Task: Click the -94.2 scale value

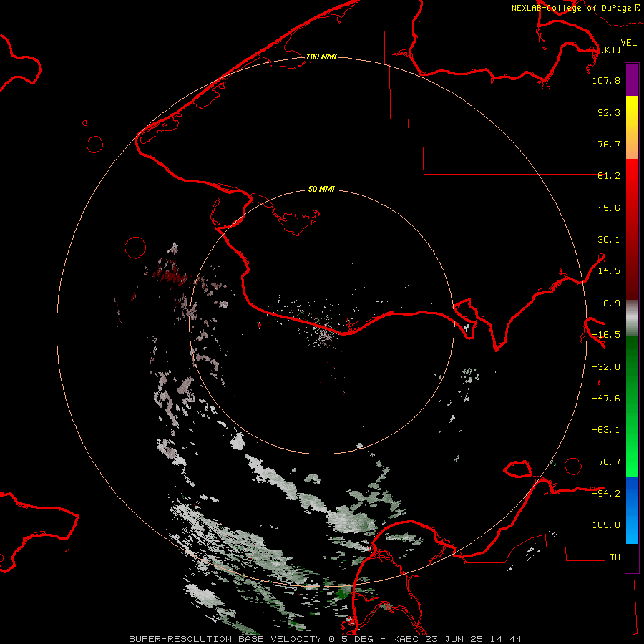Action: (606, 493)
